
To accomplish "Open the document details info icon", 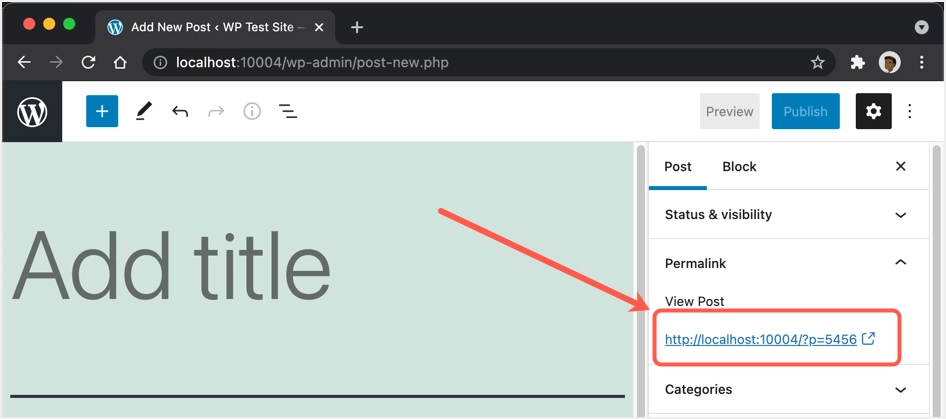I will (252, 112).
